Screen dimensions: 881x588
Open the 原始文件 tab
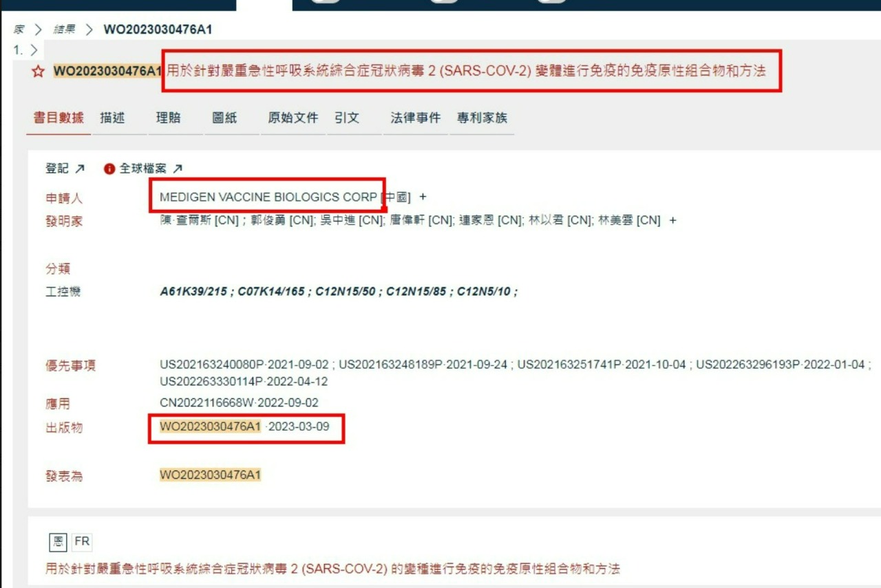point(293,118)
